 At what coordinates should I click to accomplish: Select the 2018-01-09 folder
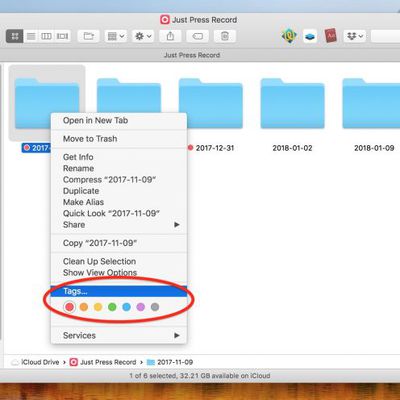(x=371, y=104)
